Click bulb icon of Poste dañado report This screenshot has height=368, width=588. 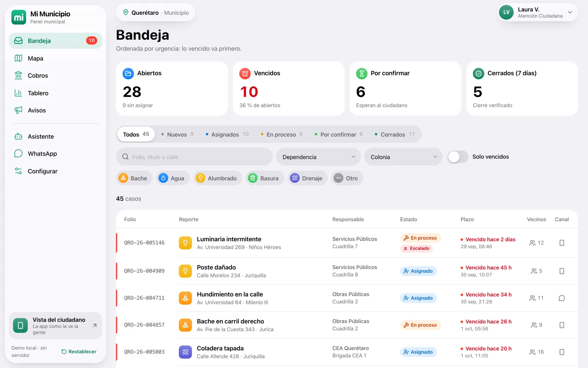tap(185, 271)
